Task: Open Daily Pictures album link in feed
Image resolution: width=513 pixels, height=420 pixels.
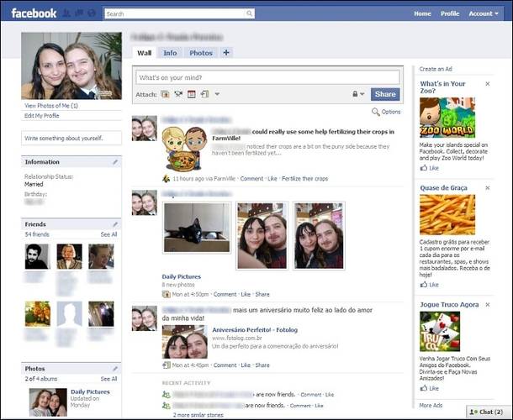Action: 182,276
